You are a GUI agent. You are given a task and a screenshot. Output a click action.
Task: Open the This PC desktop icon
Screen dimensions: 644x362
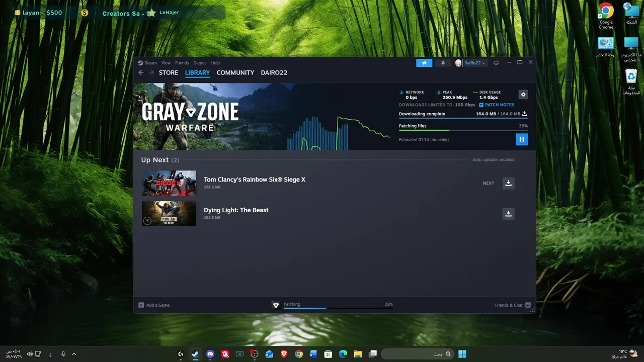[631, 49]
